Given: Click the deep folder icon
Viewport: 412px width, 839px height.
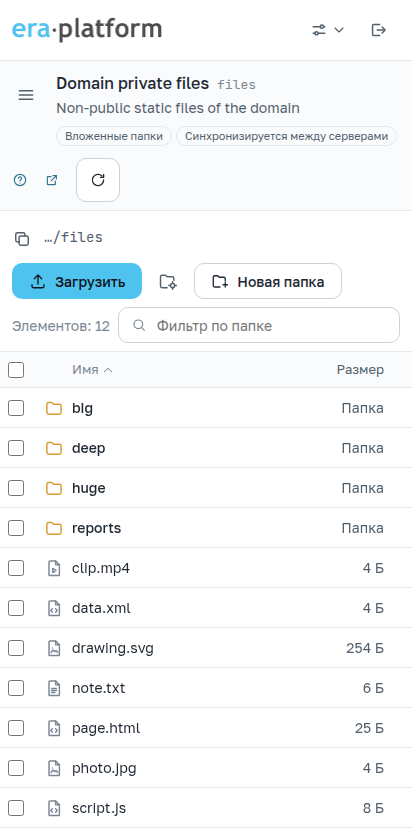Looking at the screenshot, I should click(x=54, y=448).
